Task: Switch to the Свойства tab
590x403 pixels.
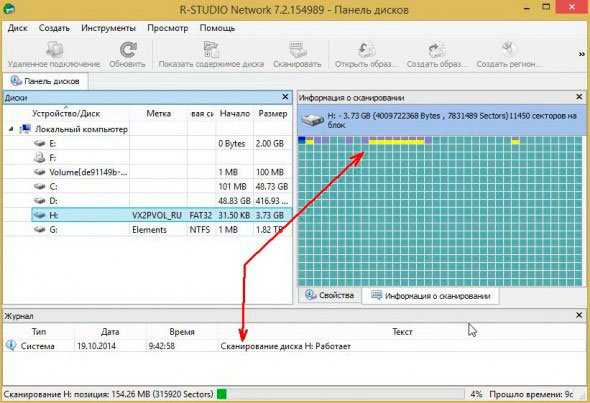Action: tap(330, 295)
